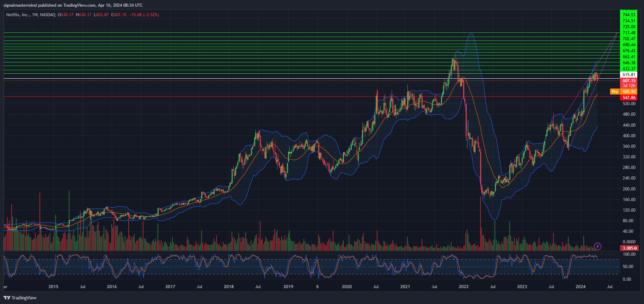This screenshot has height=304, width=644.
Task: Click the red 607.15 current price label
Action: click(x=629, y=81)
